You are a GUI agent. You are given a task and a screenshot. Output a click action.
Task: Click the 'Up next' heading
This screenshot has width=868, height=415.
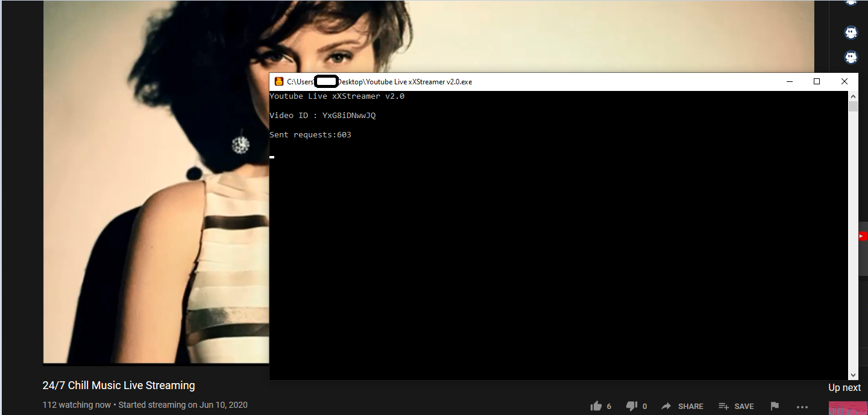tap(844, 387)
